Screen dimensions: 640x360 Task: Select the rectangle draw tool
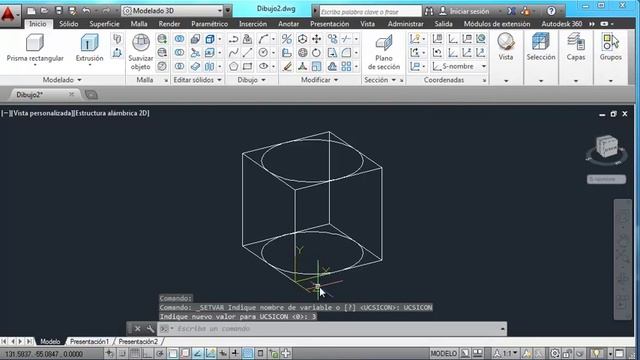click(247, 66)
